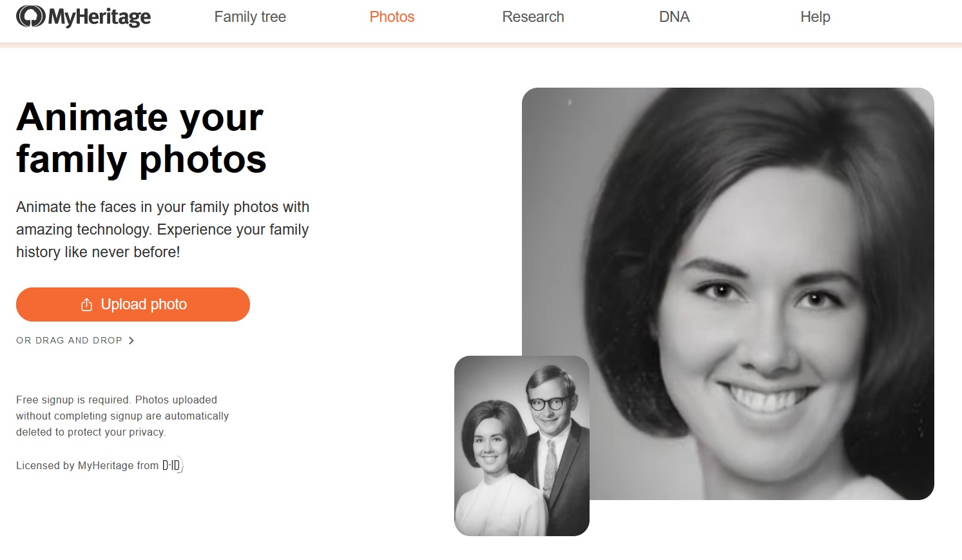The height and width of the screenshot is (560, 962).
Task: Expand the chevron beside Drag and Drop
Action: click(131, 340)
